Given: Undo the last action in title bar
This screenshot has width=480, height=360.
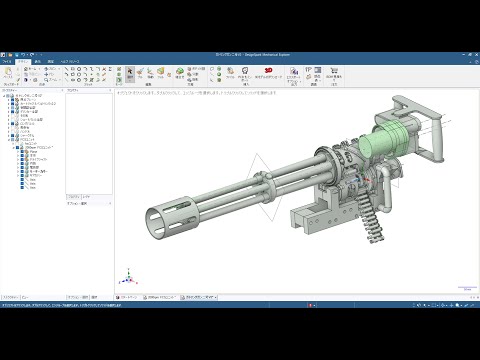Looking at the screenshot, I should [x=23, y=55].
